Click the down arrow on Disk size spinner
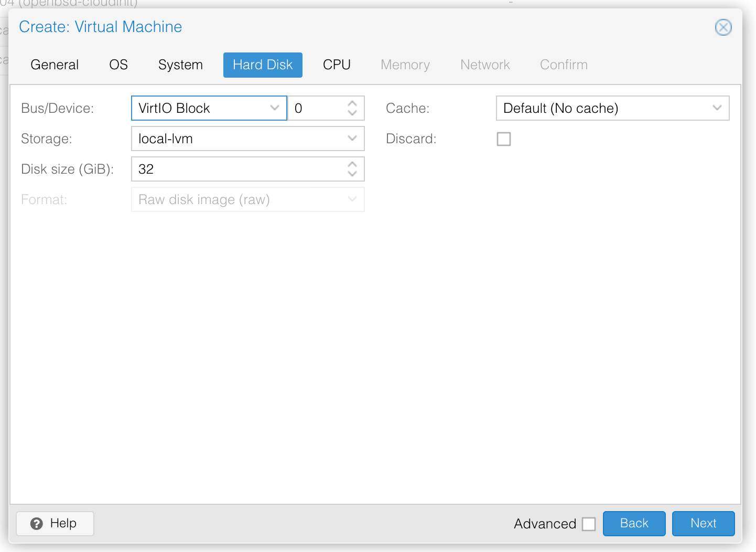Image resolution: width=756 pixels, height=552 pixels. (352, 174)
